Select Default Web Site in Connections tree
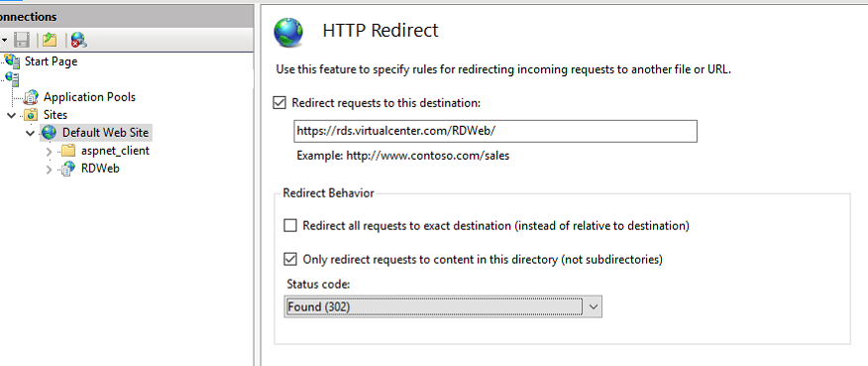The height and width of the screenshot is (366, 868). 105,133
